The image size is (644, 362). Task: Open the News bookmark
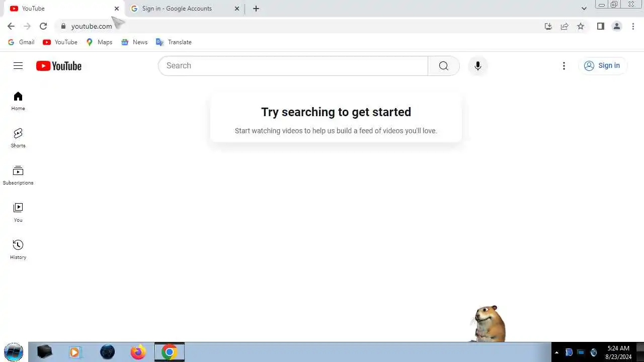134,42
